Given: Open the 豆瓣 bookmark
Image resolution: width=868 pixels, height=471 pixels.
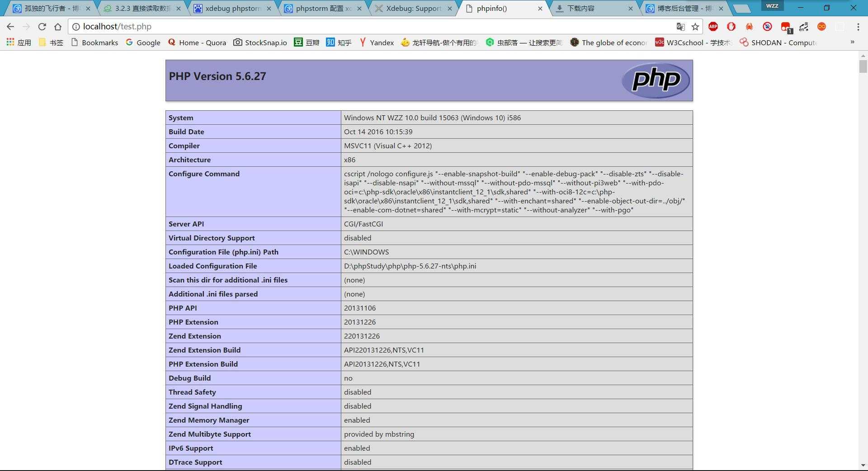Looking at the screenshot, I should point(307,42).
